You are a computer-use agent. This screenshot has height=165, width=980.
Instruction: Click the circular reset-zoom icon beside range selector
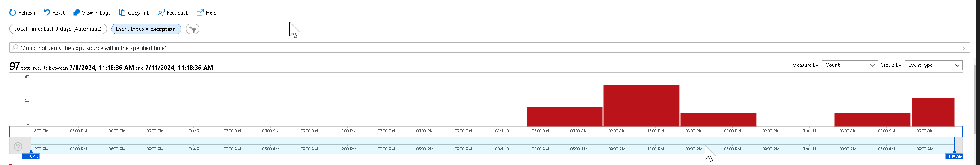18,147
